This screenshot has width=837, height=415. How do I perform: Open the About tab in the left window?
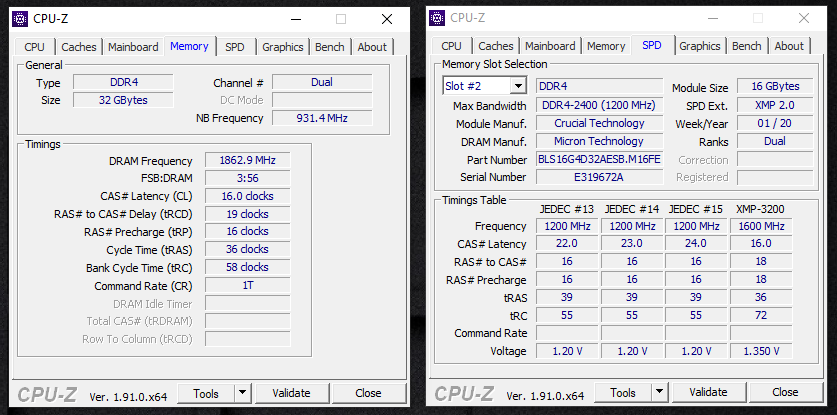coord(372,47)
